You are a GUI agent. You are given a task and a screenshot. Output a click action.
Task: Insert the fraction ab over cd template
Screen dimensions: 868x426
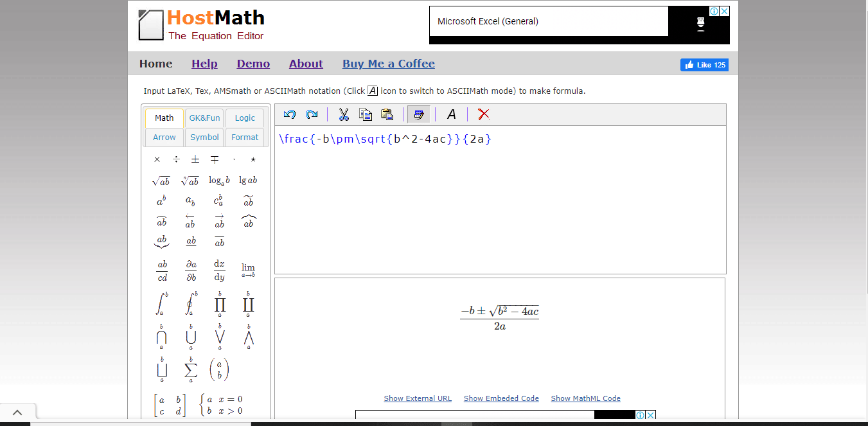coord(162,271)
